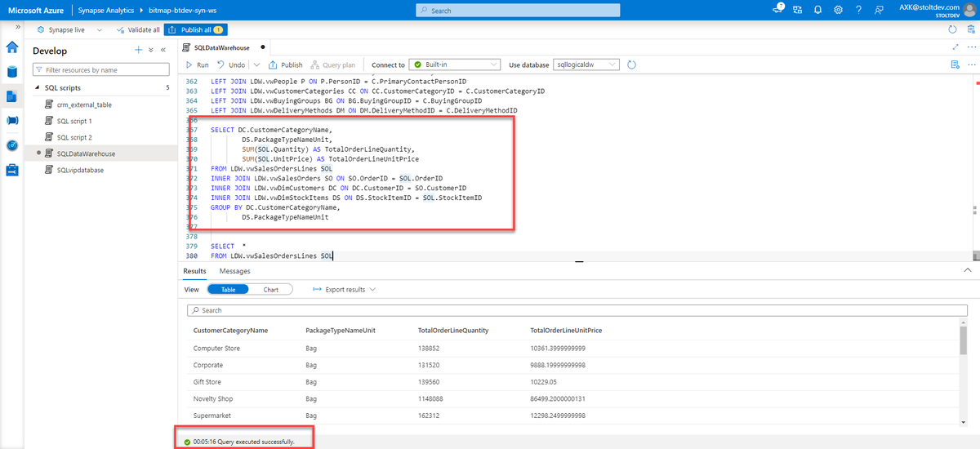
Task: Open the Synapse live mode dropdown
Action: click(x=69, y=29)
